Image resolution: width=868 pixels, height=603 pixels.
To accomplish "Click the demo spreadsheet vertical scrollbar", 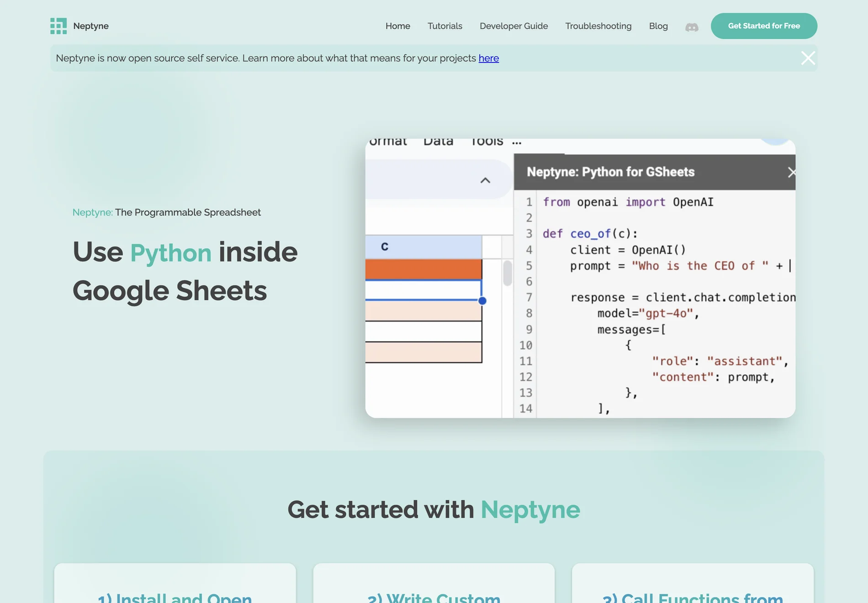I will click(507, 273).
